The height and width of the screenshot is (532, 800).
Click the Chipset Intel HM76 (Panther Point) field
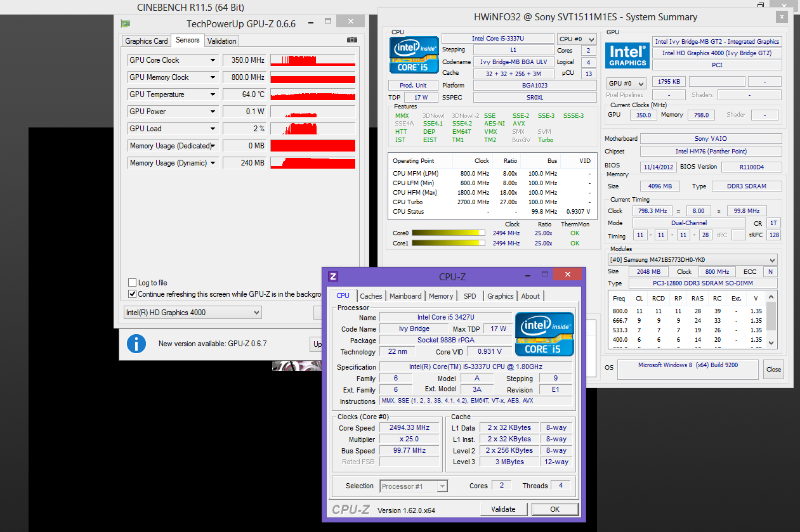711,151
